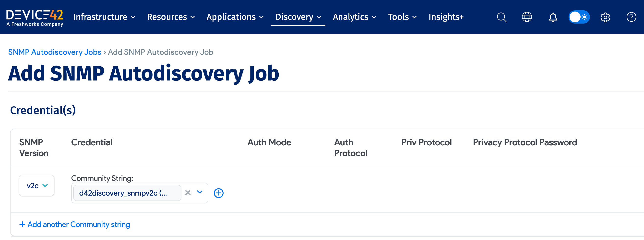Click the Device42 logo
Image resolution: width=644 pixels, height=240 pixels.
[35, 16]
